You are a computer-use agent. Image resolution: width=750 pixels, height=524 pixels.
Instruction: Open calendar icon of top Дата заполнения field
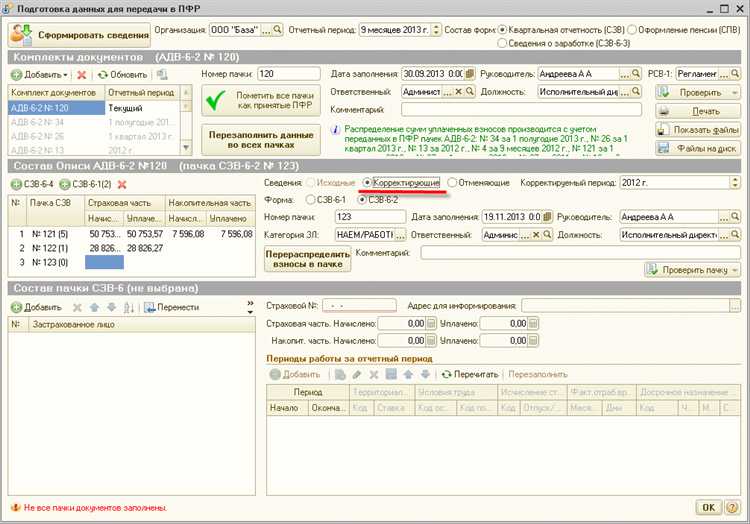469,74
